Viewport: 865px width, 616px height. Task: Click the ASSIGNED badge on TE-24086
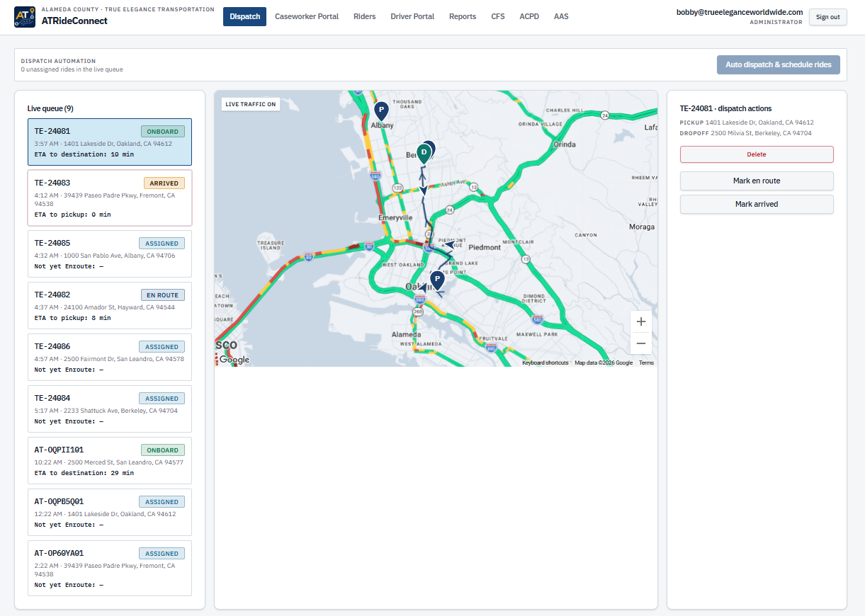pos(162,346)
